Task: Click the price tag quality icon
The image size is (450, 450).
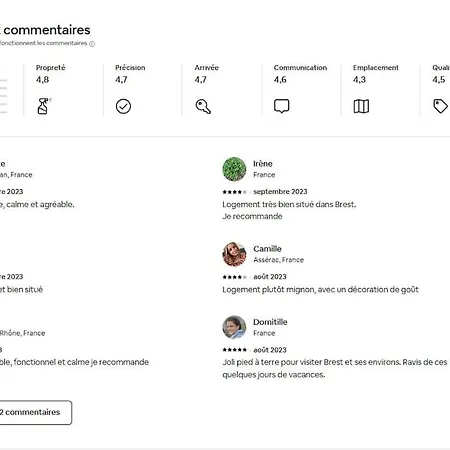Action: (x=440, y=106)
